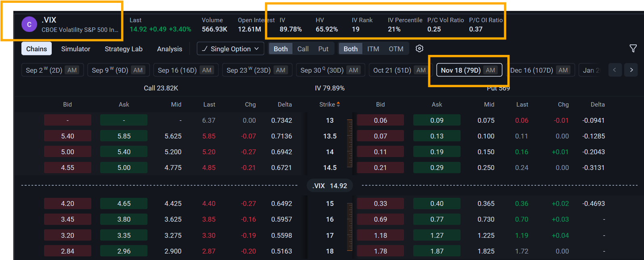Image resolution: width=644 pixels, height=260 pixels.
Task: Click the .VIX 14.92 current price marker
Action: 330,186
